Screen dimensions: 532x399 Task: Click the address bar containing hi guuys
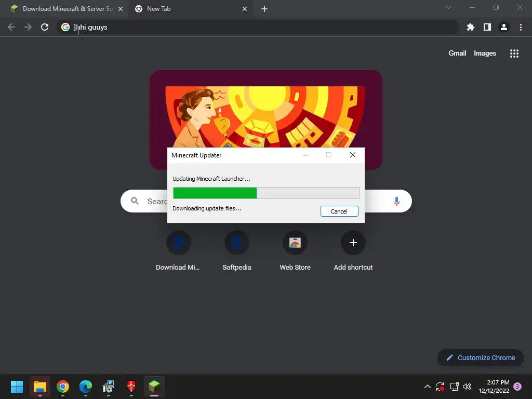(x=258, y=27)
